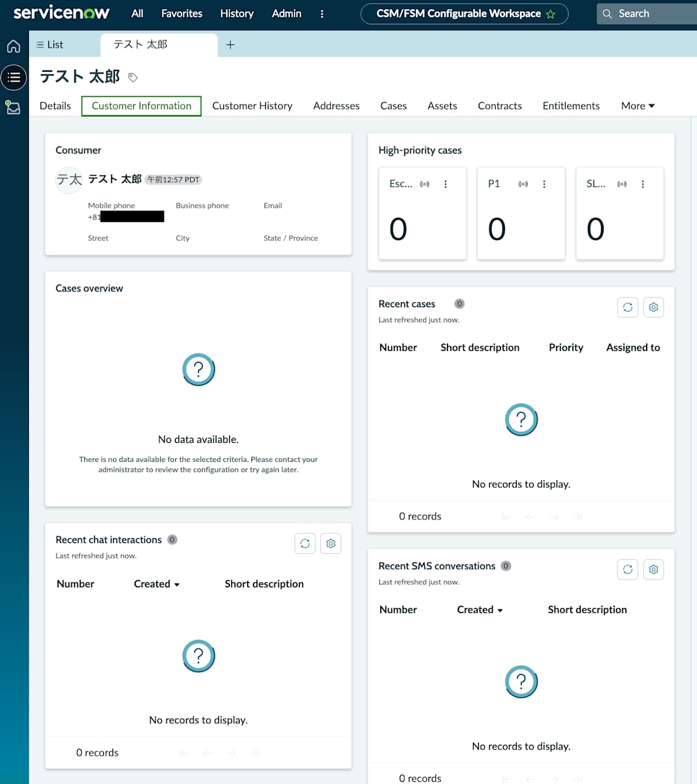This screenshot has width=697, height=784.
Task: Open the SL... card options menu
Action: [x=643, y=184]
